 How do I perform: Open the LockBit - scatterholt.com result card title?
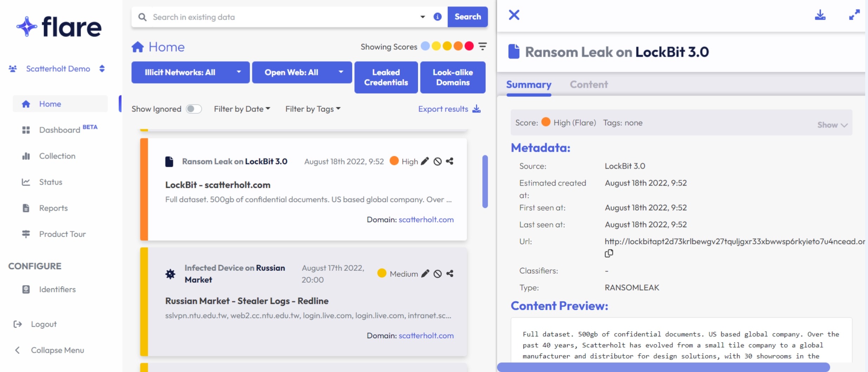218,185
